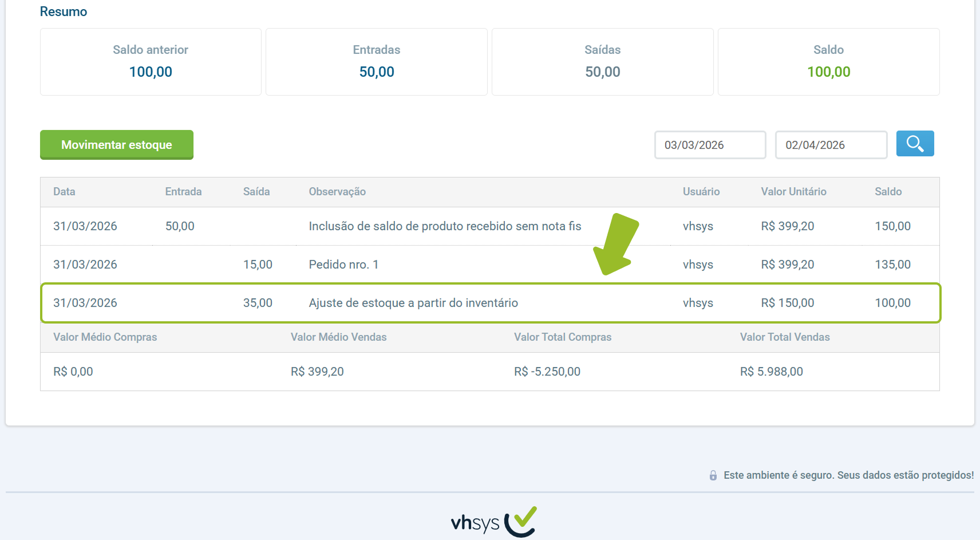Click the R$ 5.988,00 total sales value
Screen dimensions: 980x540
[x=772, y=372]
